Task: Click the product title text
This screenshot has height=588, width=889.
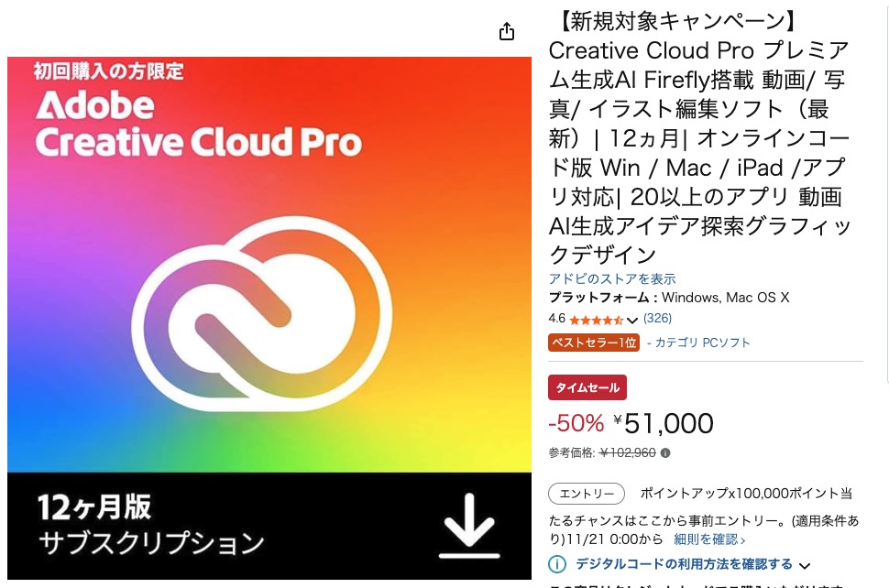Action: [699, 137]
